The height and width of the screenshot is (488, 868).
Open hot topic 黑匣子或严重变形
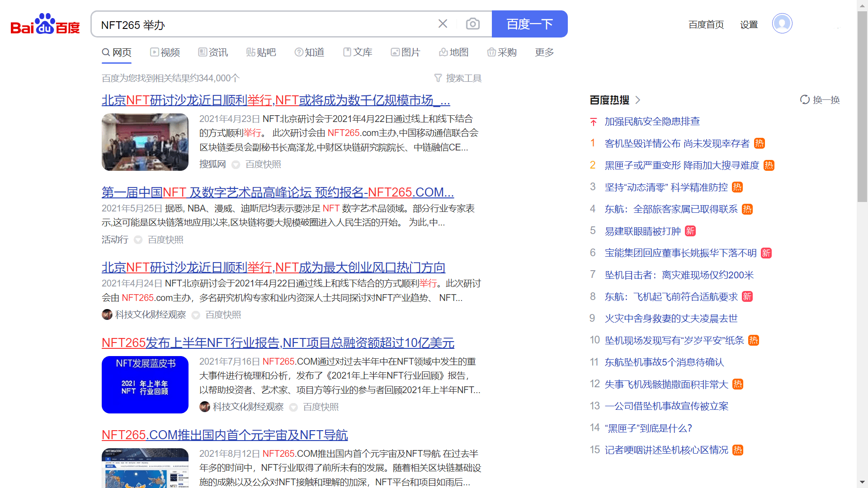tap(682, 165)
